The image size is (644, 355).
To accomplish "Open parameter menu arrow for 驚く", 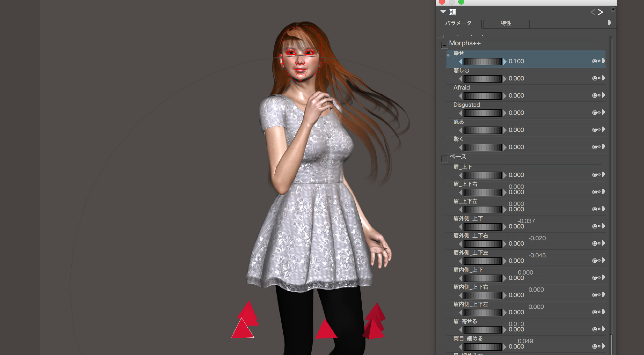I will 604,147.
